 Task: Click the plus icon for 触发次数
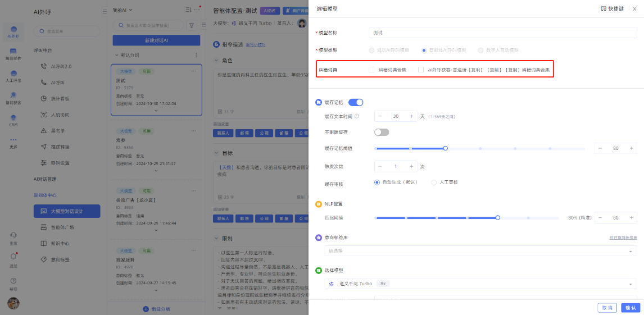(x=411, y=166)
